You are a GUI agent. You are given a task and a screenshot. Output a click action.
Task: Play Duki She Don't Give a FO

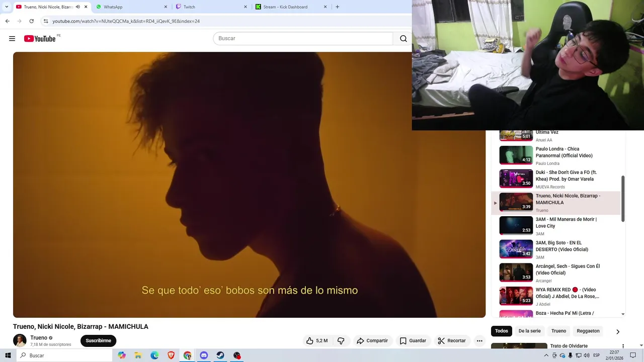pos(556,179)
